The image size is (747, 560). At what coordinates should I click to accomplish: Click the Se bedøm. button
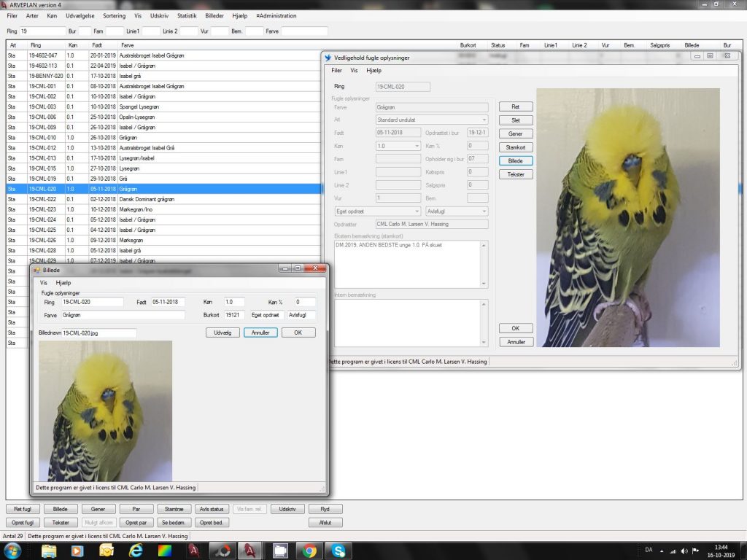(x=174, y=523)
